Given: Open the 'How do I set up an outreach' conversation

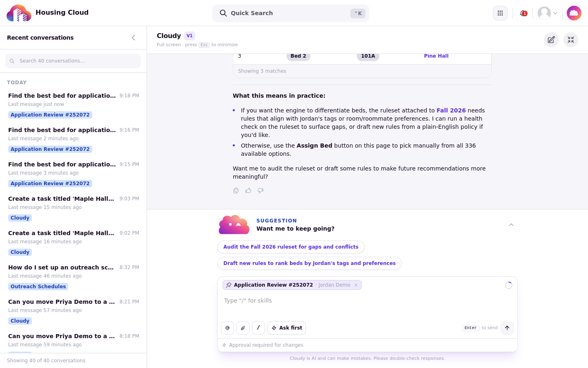Looking at the screenshot, I should coord(73,277).
